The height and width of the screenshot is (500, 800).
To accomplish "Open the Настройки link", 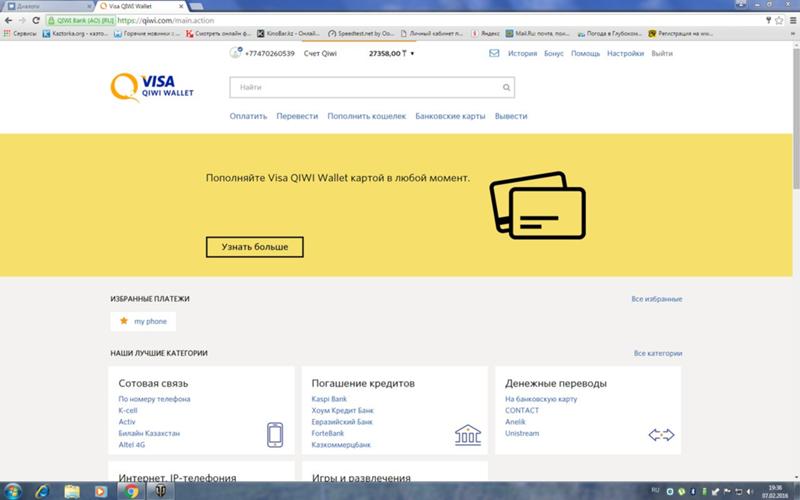I will [626, 53].
